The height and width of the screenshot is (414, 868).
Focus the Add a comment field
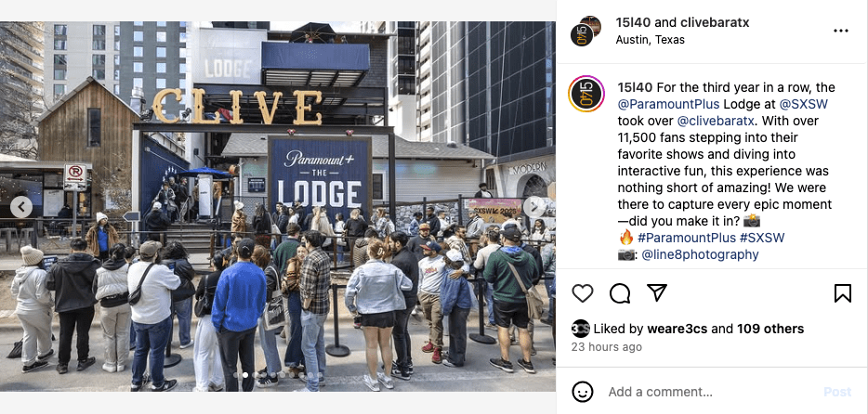[714, 392]
